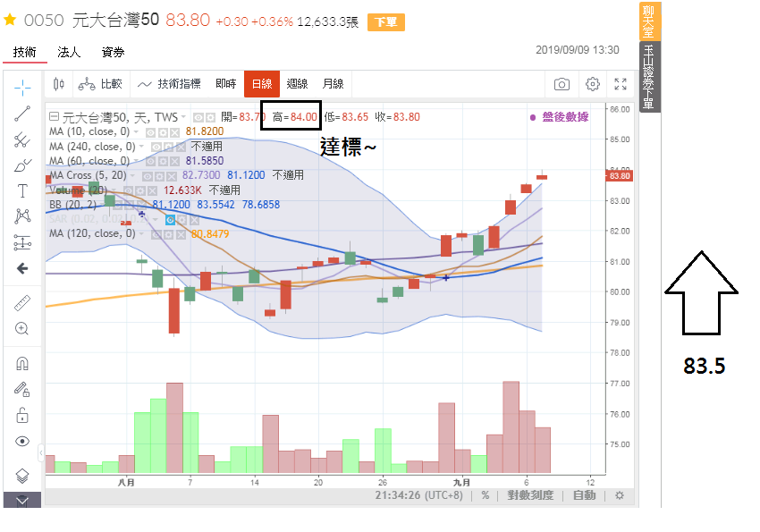Open 元大台灣50 series dropdown arrow
Viewport: 760px width, 532px height.
pyautogui.click(x=183, y=117)
